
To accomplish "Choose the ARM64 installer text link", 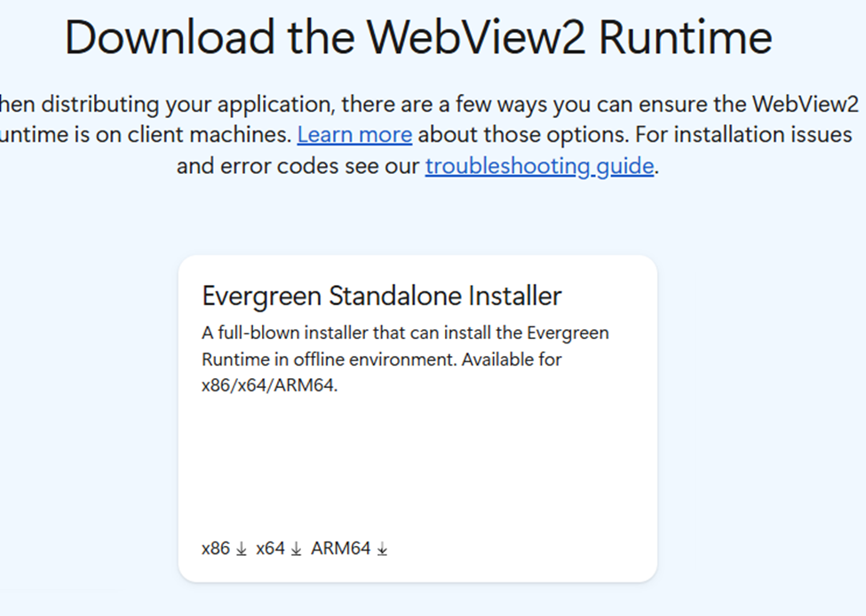I will 341,549.
